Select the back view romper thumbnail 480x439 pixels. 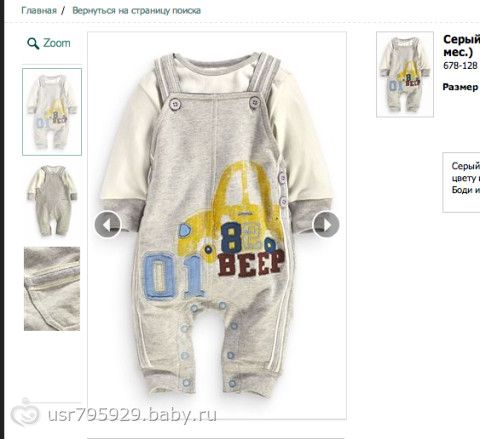(52, 201)
